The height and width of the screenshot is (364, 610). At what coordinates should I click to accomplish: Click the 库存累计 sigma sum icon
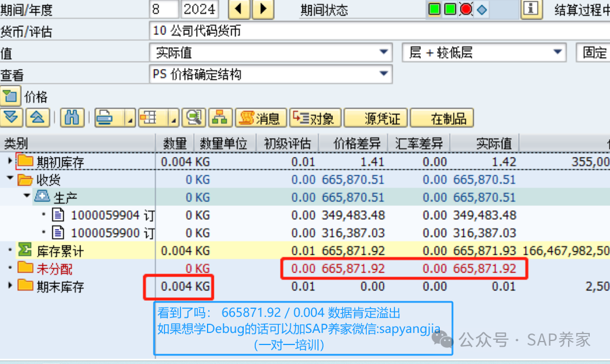click(x=25, y=250)
